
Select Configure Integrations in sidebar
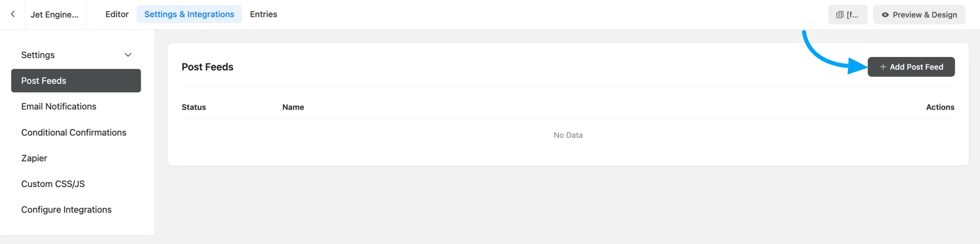click(66, 210)
